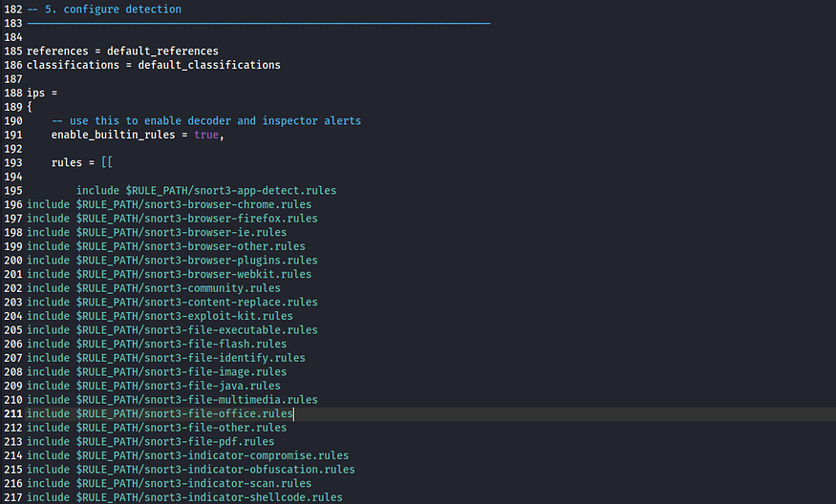Click 'classifications = default_classifications' line

click(154, 65)
